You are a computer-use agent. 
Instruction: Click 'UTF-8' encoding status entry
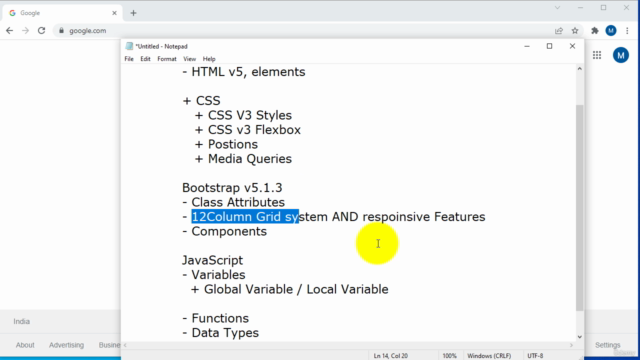[535, 356]
